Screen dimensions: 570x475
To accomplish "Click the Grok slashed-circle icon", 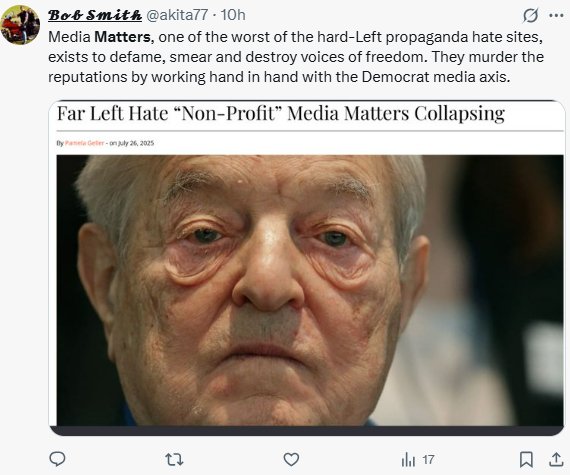I will 530,16.
